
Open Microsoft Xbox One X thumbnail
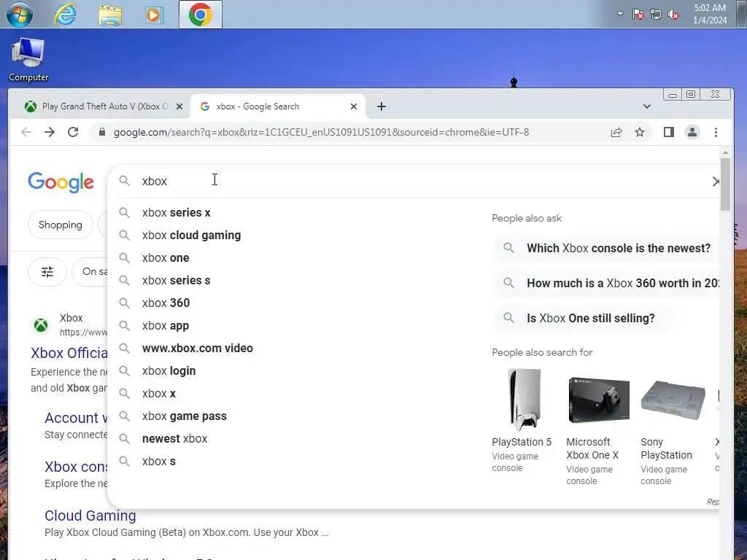599,400
